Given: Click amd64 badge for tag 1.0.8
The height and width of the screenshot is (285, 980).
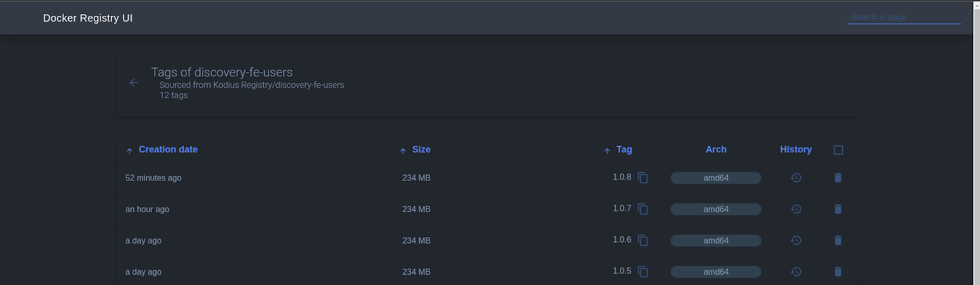Looking at the screenshot, I should coord(716,178).
